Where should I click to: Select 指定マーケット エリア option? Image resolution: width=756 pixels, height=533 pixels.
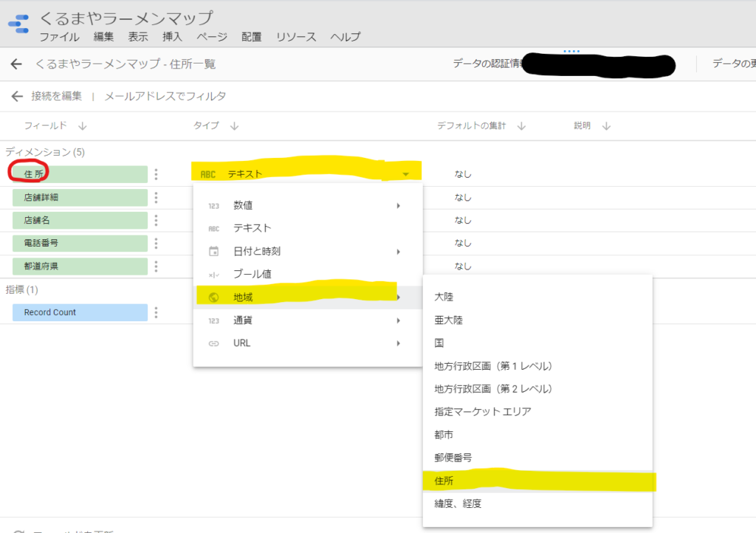click(537, 411)
